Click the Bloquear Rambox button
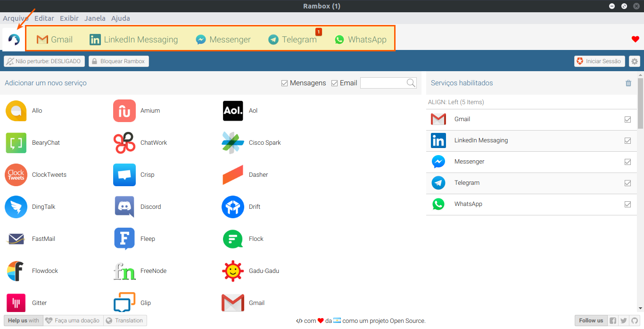 pos(119,61)
